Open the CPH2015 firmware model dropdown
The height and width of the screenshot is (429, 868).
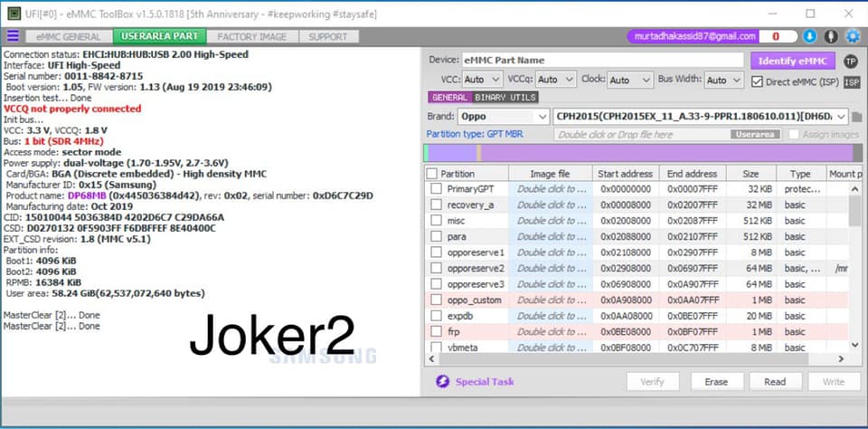[700, 117]
